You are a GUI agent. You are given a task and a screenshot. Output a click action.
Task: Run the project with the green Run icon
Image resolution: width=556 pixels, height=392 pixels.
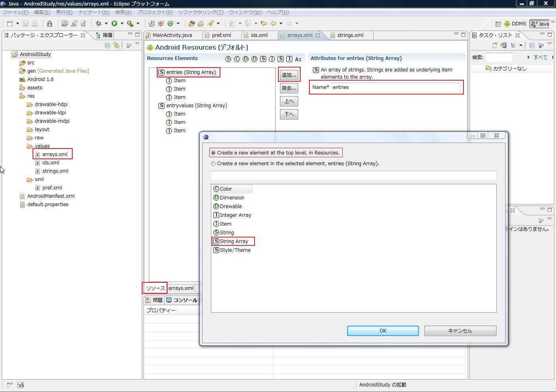click(x=114, y=24)
